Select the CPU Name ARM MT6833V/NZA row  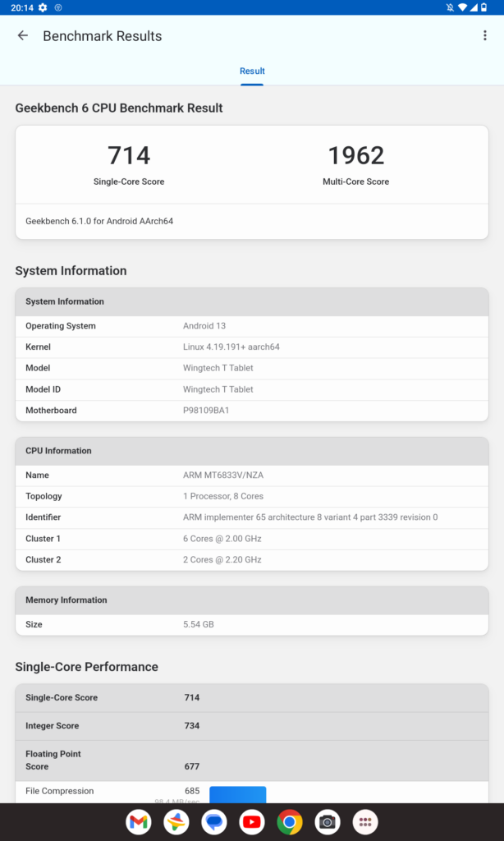(x=252, y=476)
